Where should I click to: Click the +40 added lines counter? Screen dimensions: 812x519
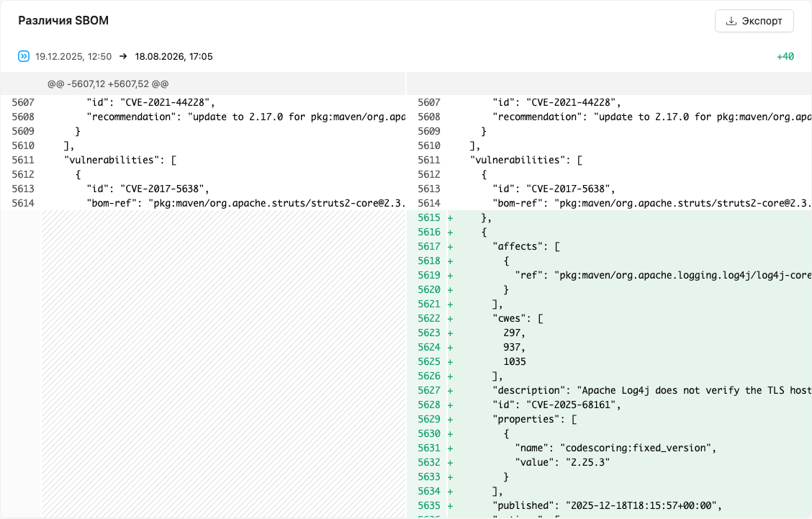pyautogui.click(x=785, y=56)
